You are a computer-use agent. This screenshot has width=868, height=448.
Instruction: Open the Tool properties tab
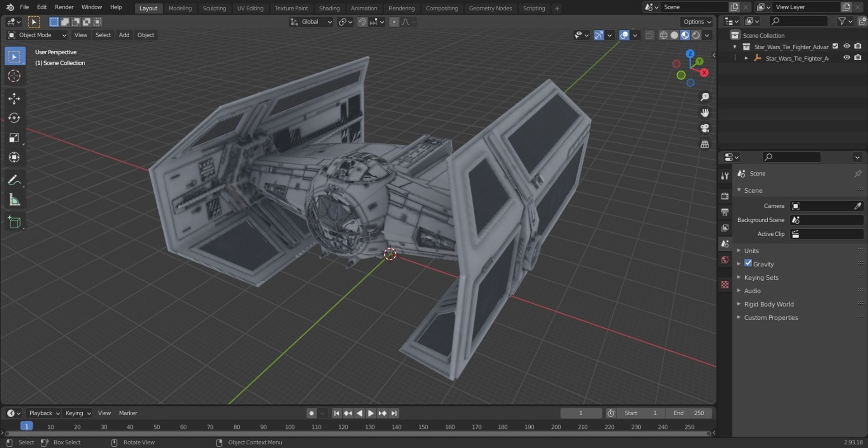click(725, 176)
